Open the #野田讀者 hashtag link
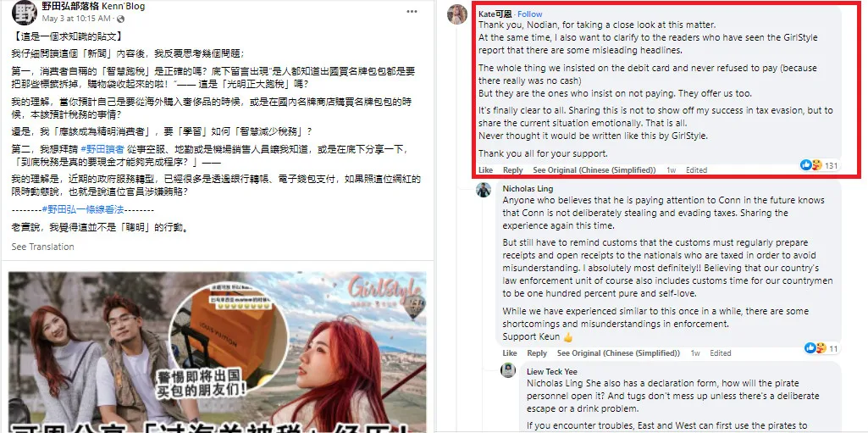The height and width of the screenshot is (433, 868). [102, 149]
